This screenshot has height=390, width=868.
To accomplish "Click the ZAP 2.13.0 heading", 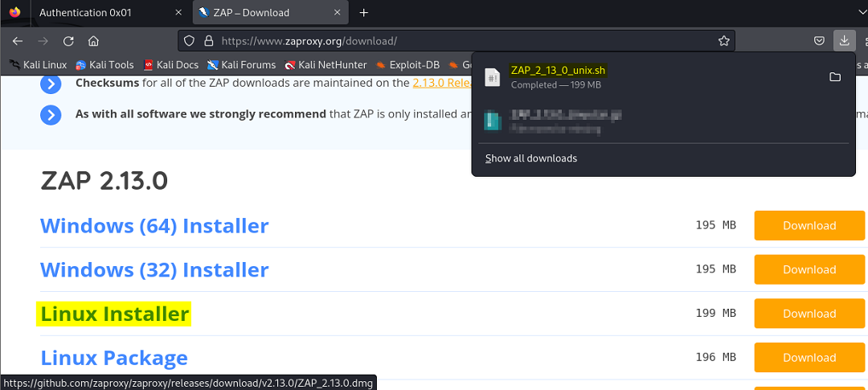I will coord(104,181).
